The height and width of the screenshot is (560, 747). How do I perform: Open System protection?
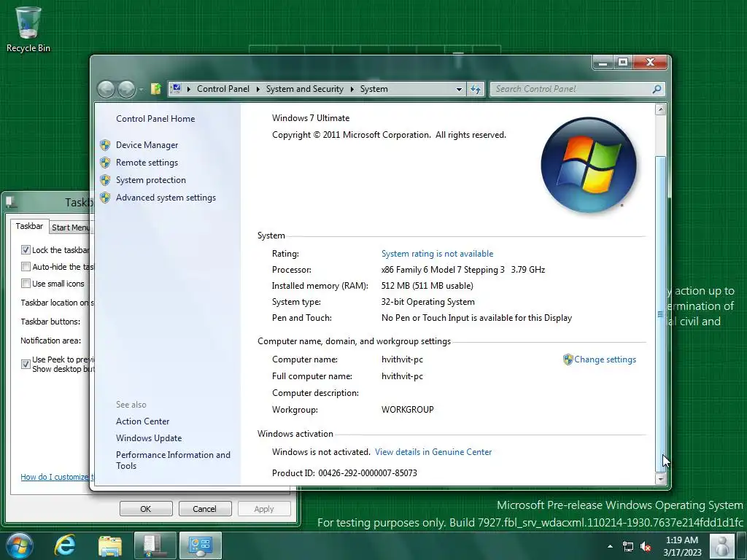pos(150,180)
